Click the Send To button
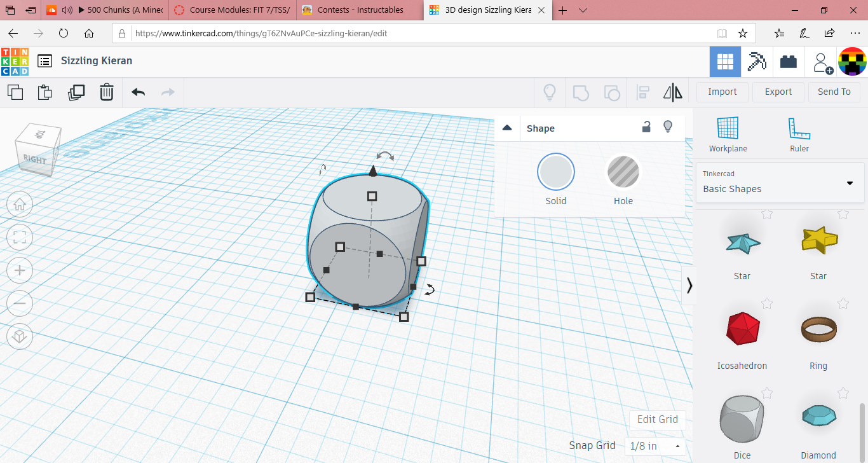868x463 pixels. [834, 92]
